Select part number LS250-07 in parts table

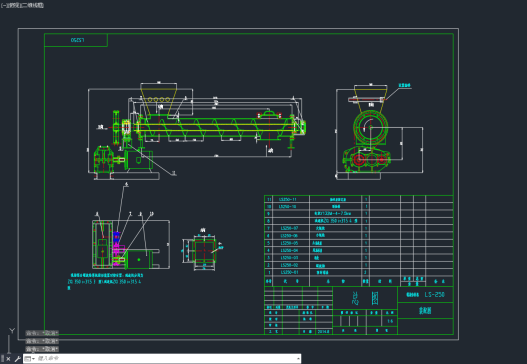(x=289, y=228)
